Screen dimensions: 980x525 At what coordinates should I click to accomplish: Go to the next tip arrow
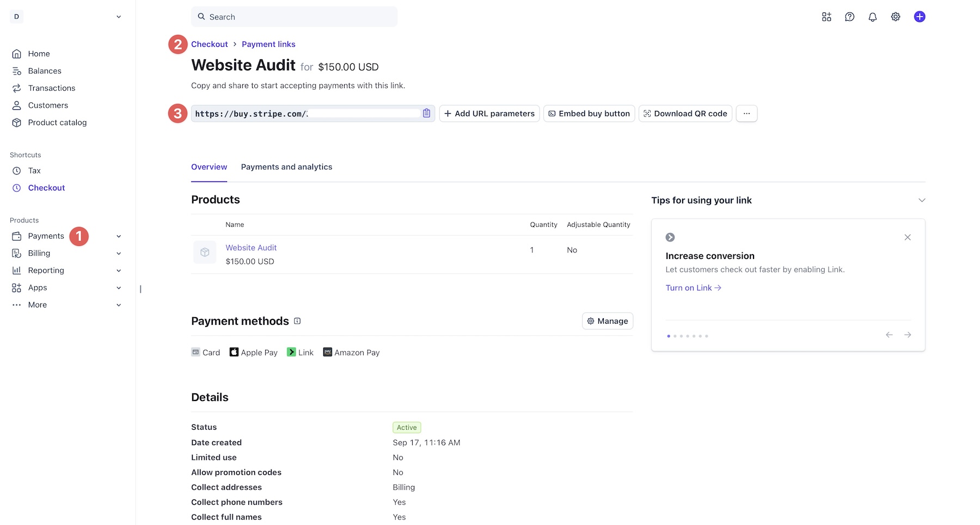pyautogui.click(x=908, y=335)
